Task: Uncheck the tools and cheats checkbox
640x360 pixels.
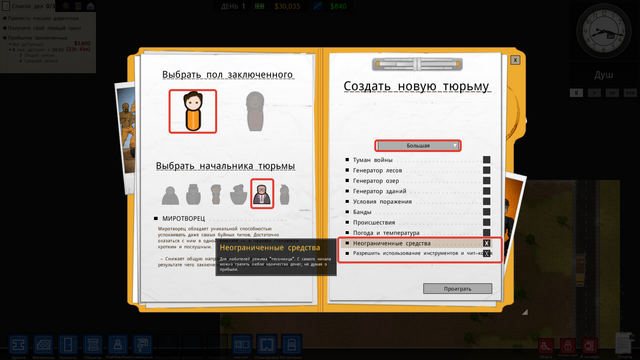Action: pyautogui.click(x=487, y=253)
